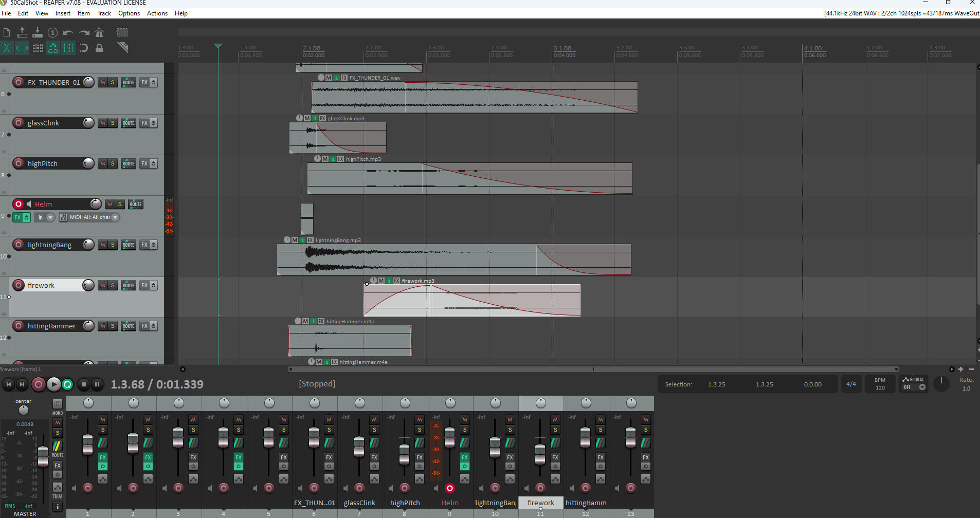Solo the highPitch track
The width and height of the screenshot is (980, 518).
pos(113,164)
